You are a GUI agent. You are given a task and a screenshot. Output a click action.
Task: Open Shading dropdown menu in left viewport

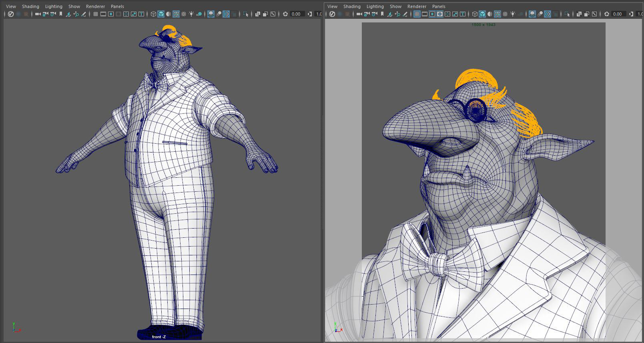point(30,6)
